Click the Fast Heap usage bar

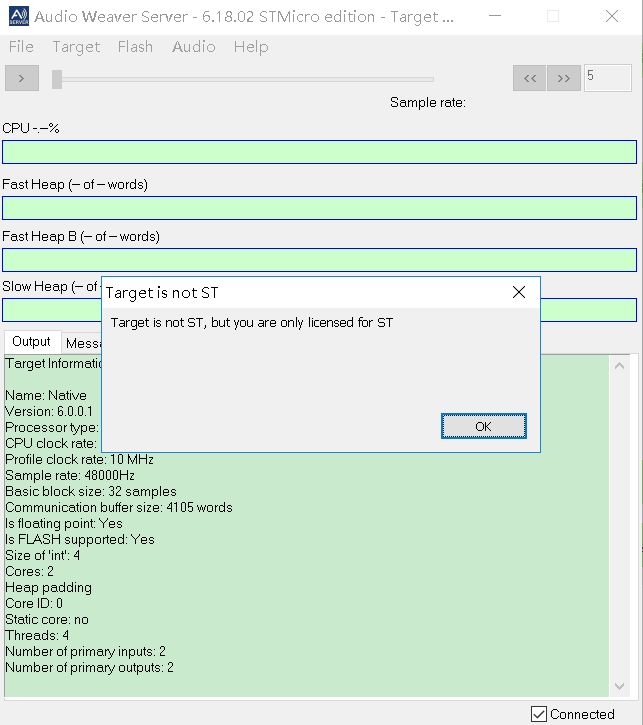[x=319, y=208]
